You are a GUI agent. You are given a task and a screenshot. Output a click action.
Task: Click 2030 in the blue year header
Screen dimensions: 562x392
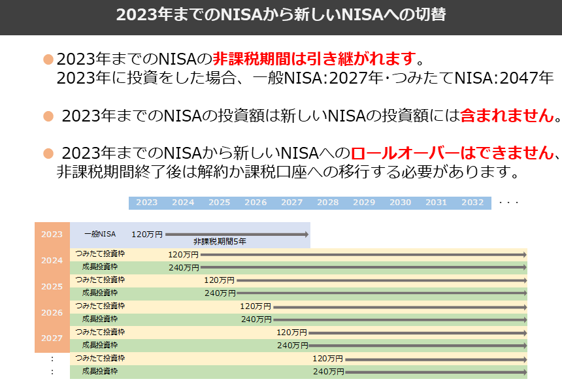[401, 203]
